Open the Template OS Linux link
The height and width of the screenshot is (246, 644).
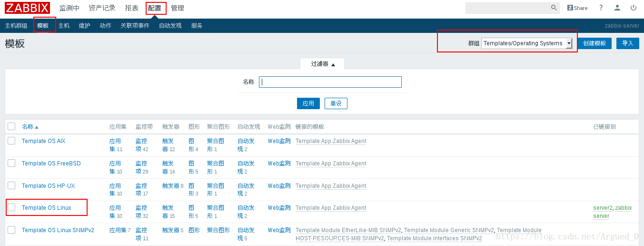pos(47,208)
